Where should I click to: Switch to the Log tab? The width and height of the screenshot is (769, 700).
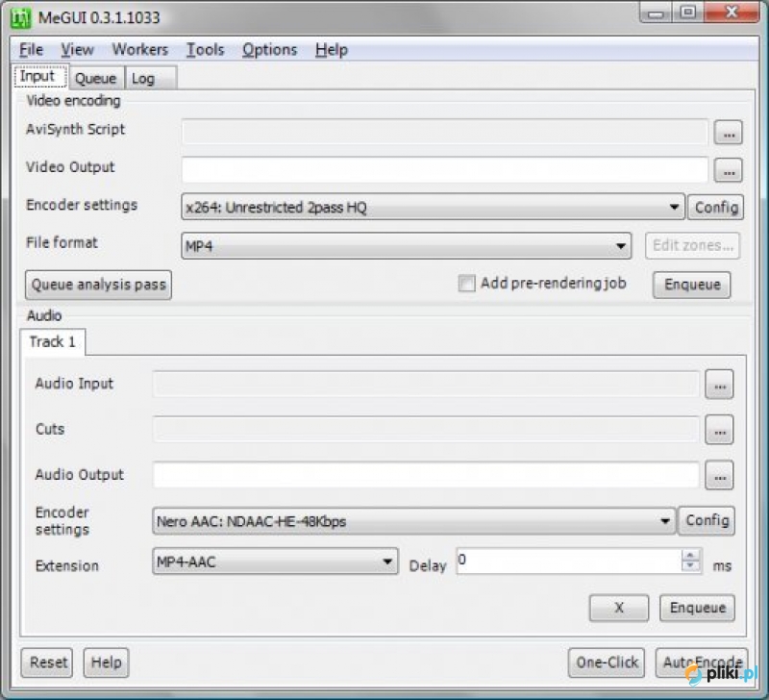[x=150, y=79]
